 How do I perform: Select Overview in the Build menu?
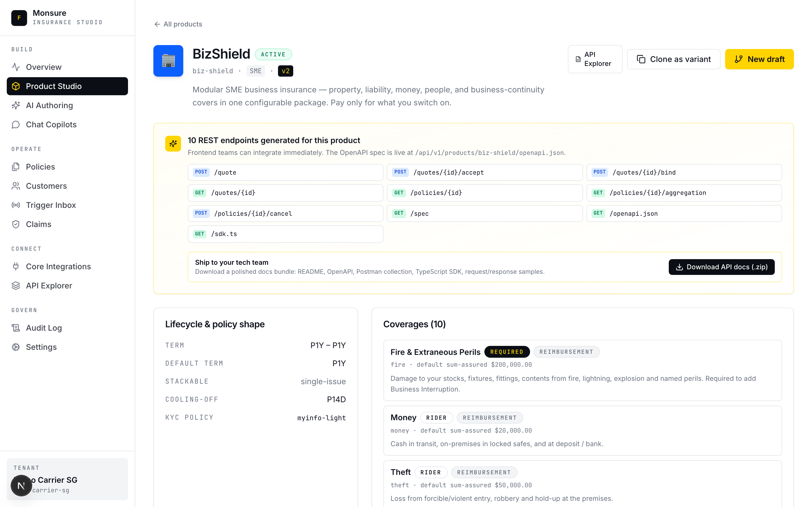(16, 67)
